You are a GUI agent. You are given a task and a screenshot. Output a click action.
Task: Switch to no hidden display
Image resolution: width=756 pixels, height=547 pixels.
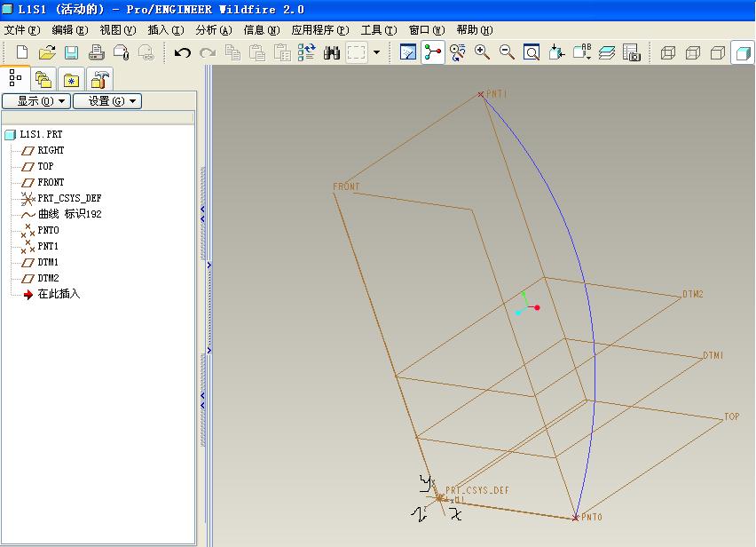pos(718,52)
